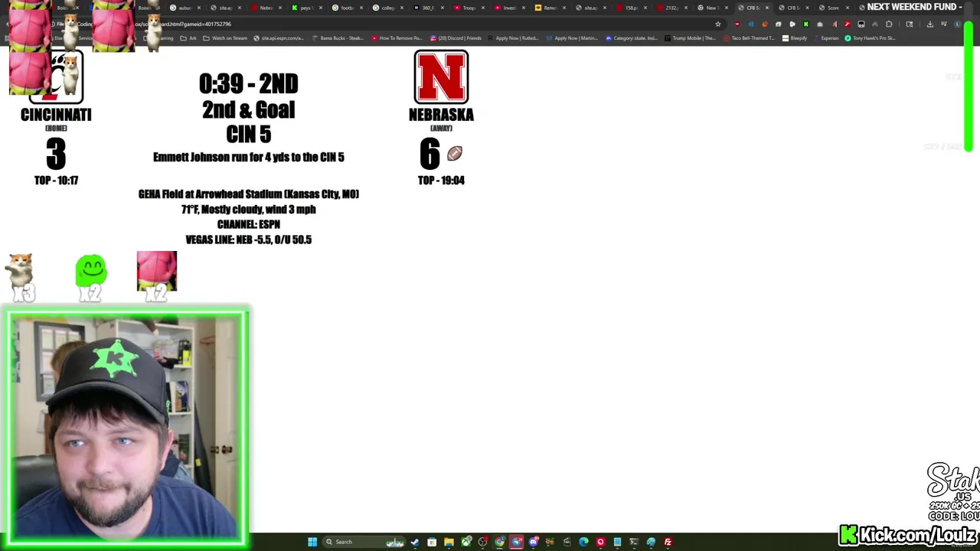Open Microsoft Edge from the taskbar

tap(583, 542)
